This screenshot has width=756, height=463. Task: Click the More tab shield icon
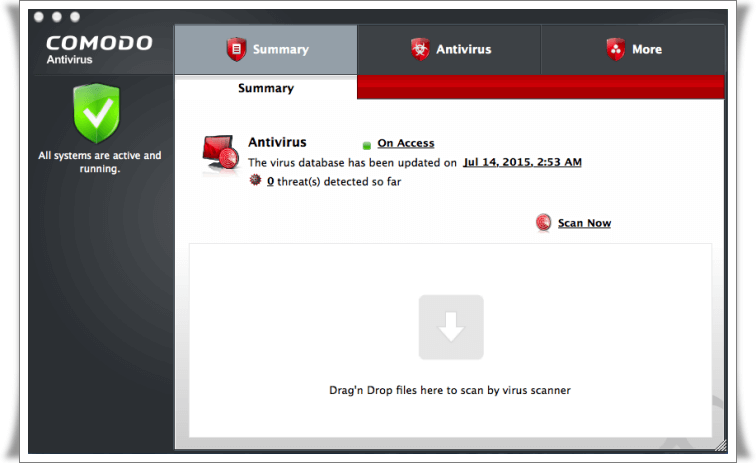click(616, 49)
